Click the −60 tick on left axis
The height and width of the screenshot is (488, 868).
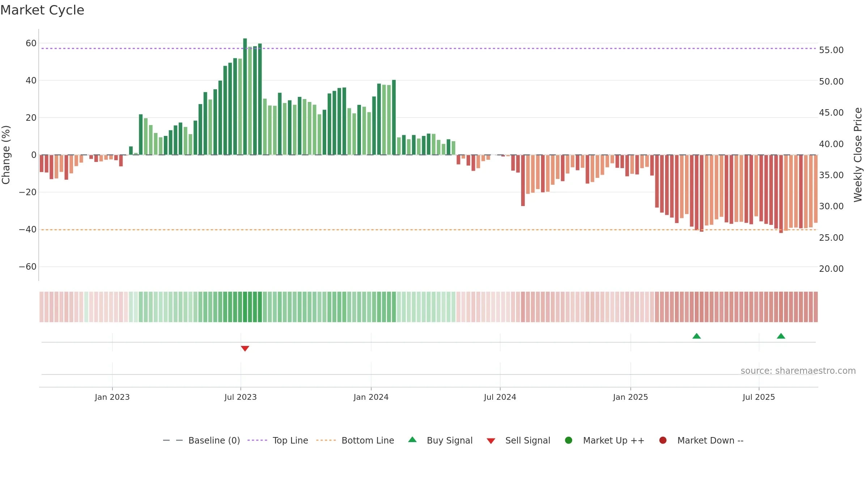28,267
